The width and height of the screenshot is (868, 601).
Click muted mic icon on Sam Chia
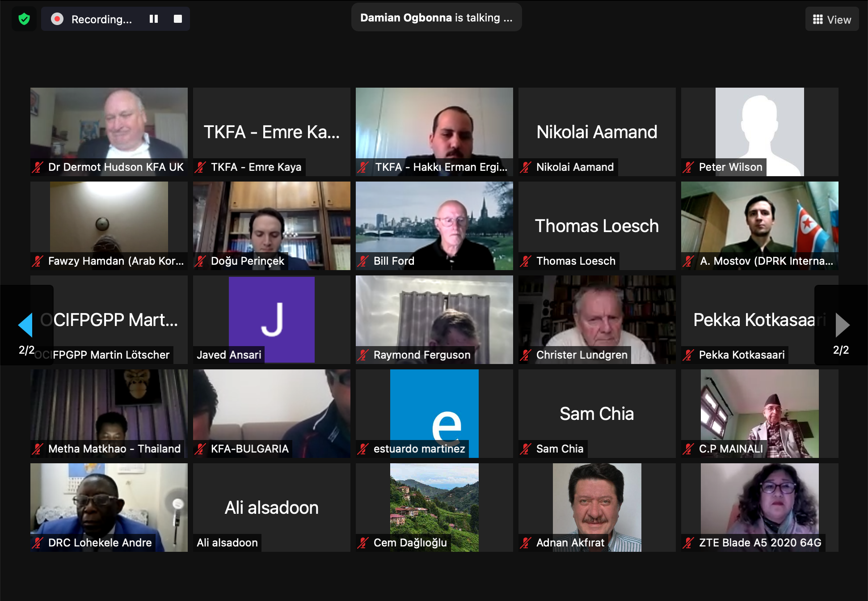(526, 449)
